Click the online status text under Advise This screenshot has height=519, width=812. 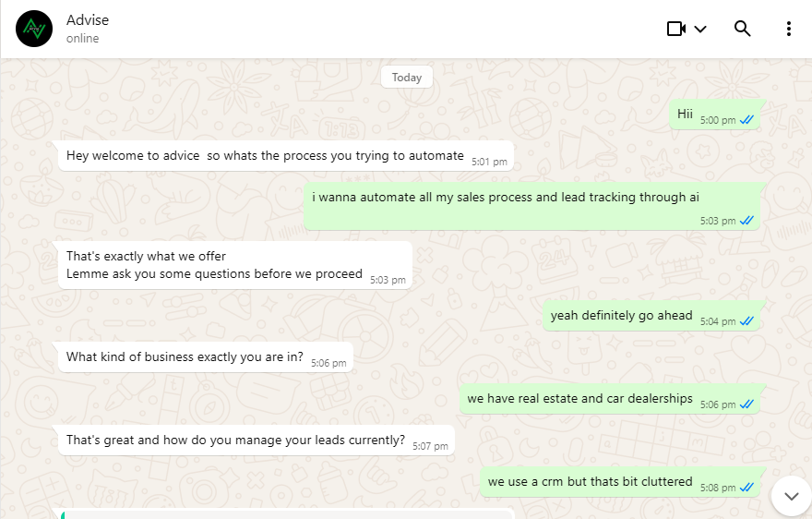click(x=83, y=39)
